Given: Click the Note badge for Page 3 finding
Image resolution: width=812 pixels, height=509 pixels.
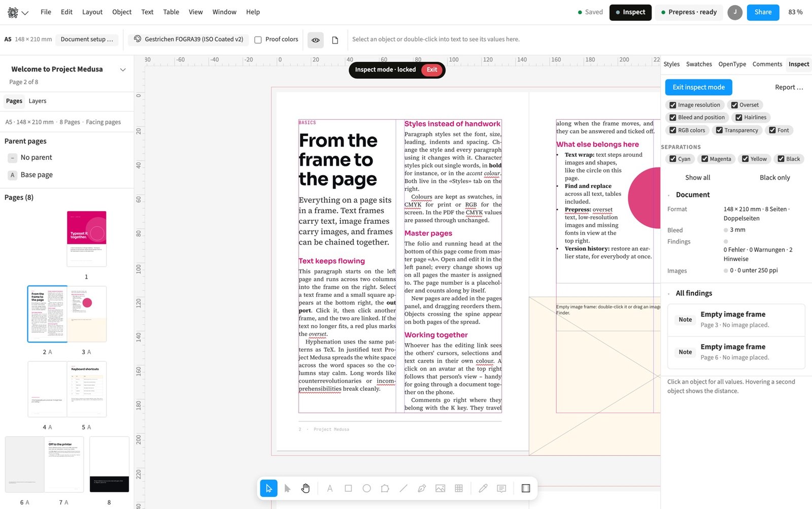Looking at the screenshot, I should (685, 320).
